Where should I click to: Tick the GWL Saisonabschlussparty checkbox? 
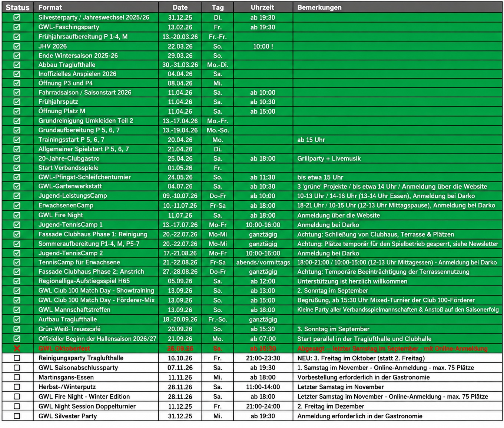point(17,368)
